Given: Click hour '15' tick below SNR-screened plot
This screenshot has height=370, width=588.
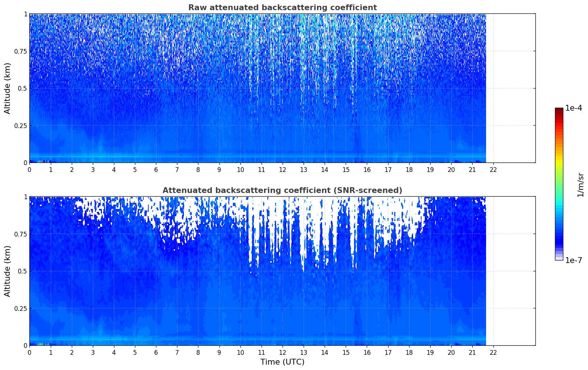Looking at the screenshot, I should click(x=346, y=352).
